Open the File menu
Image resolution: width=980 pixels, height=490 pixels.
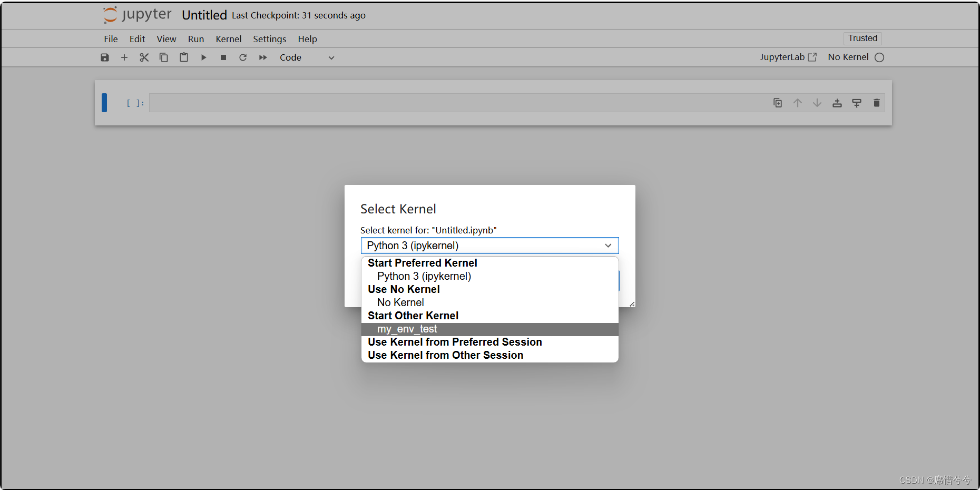click(111, 39)
